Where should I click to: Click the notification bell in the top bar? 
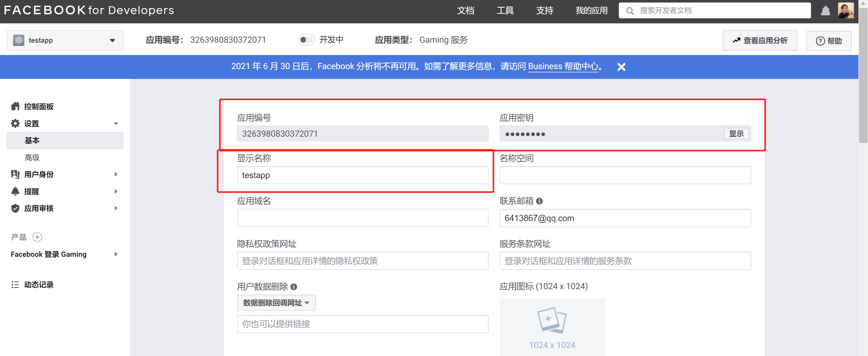[825, 11]
